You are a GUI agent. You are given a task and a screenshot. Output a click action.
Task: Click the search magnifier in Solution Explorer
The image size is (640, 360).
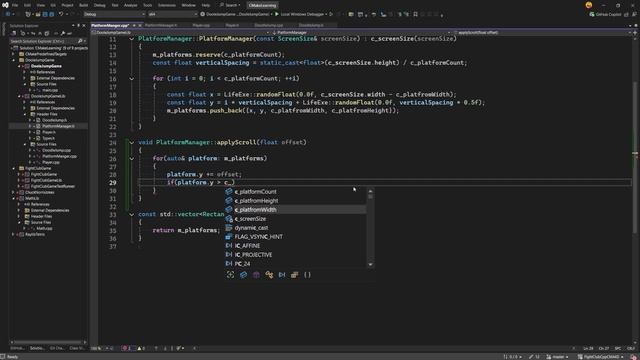tap(80, 41)
